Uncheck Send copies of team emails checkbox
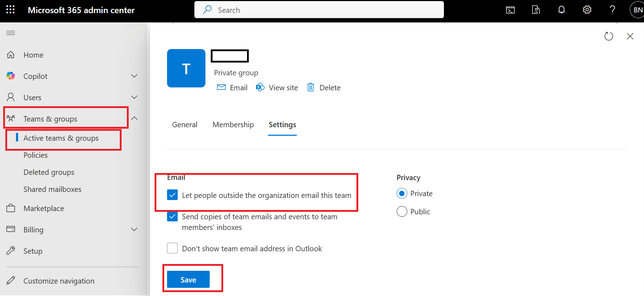 point(172,216)
